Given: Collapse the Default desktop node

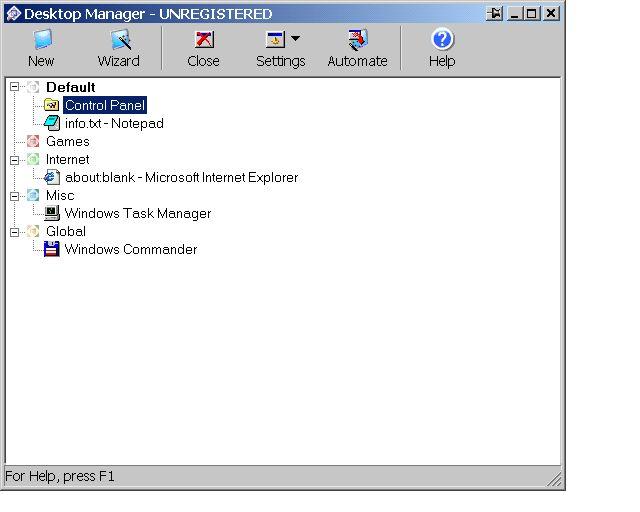Looking at the screenshot, I should click(15, 87).
